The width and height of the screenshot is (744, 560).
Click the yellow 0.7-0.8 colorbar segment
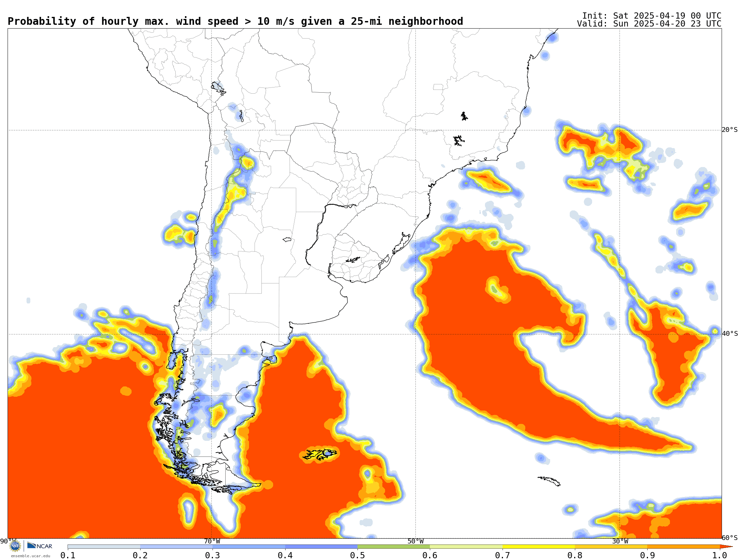539,547
